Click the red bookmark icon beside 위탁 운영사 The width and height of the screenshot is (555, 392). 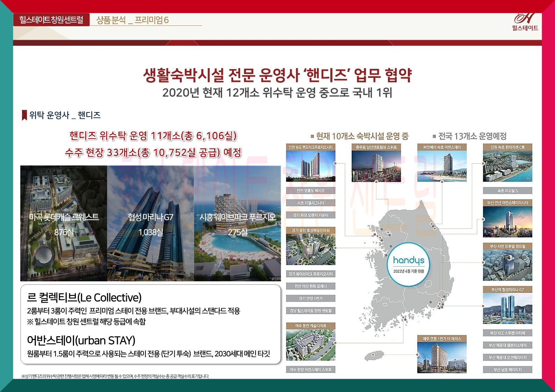coord(24,115)
